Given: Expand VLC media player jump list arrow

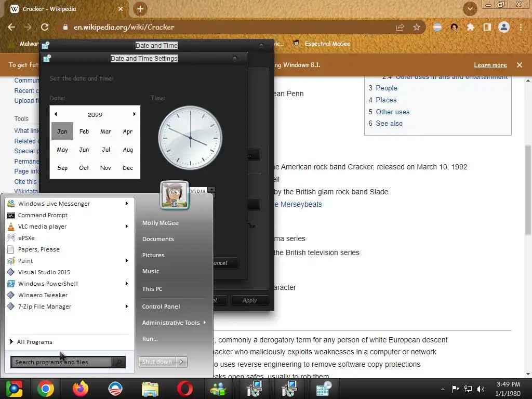Looking at the screenshot, I should coord(127,227).
